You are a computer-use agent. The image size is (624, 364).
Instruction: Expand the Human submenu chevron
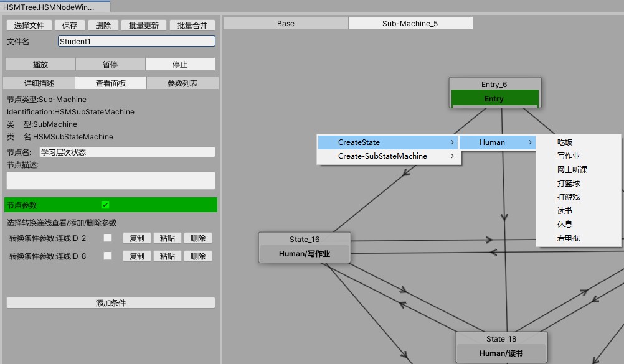click(x=530, y=142)
